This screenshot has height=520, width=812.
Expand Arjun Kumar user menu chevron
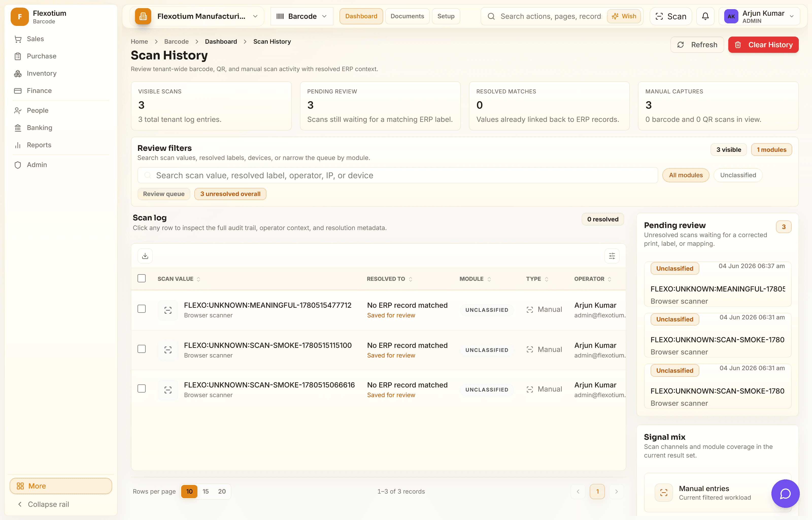(x=792, y=16)
